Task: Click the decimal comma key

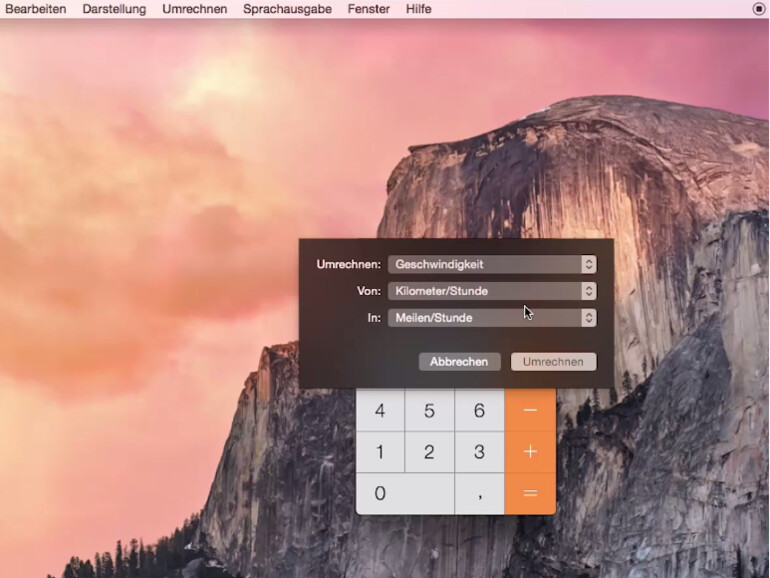Action: coord(479,494)
